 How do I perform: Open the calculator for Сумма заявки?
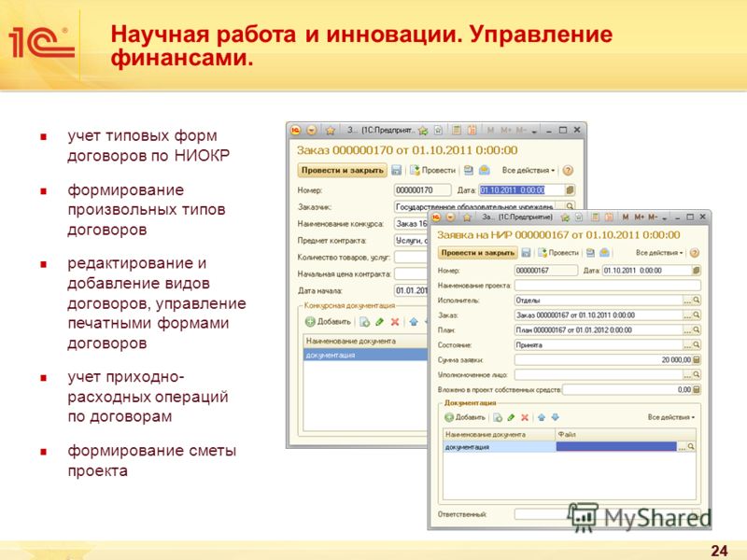click(696, 360)
